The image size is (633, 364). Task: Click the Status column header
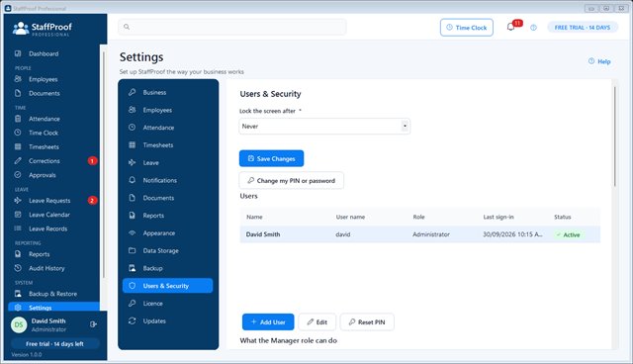point(563,217)
